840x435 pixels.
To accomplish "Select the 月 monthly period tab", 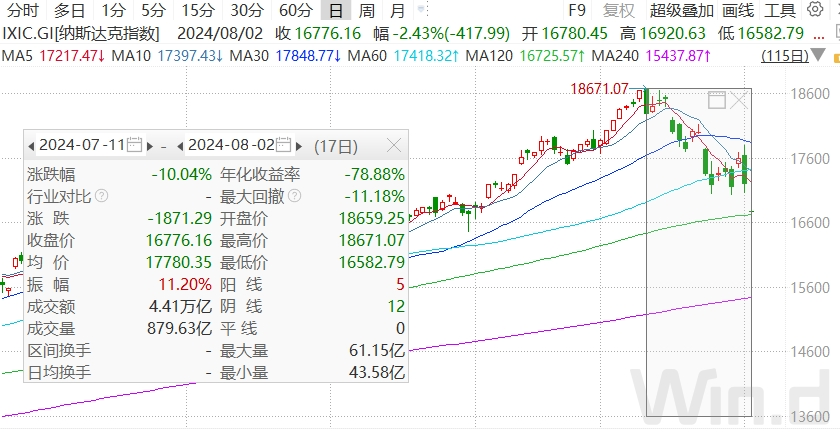I will (x=398, y=10).
